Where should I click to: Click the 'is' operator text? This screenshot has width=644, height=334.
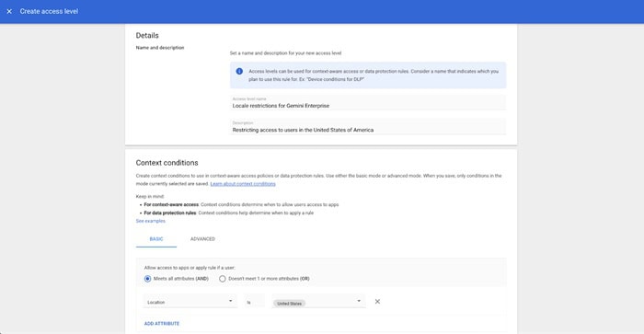pos(248,303)
